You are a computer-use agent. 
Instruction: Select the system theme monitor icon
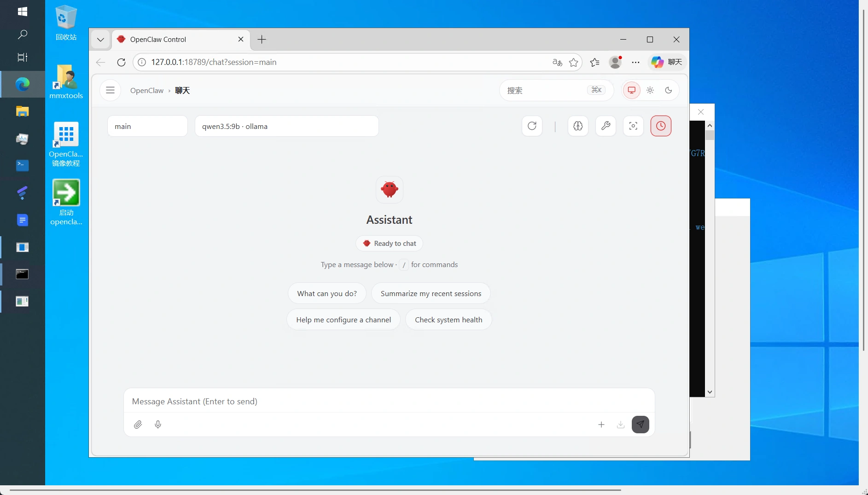[632, 90]
